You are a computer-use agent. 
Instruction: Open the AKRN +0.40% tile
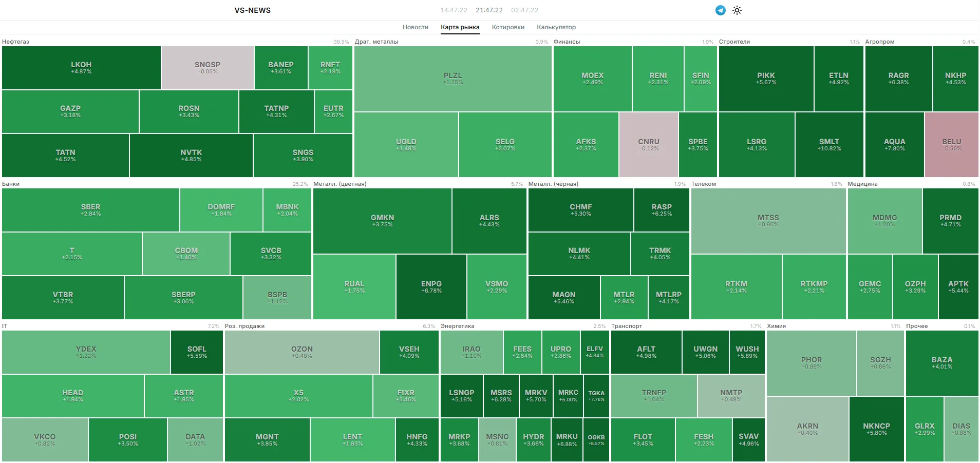(x=807, y=429)
